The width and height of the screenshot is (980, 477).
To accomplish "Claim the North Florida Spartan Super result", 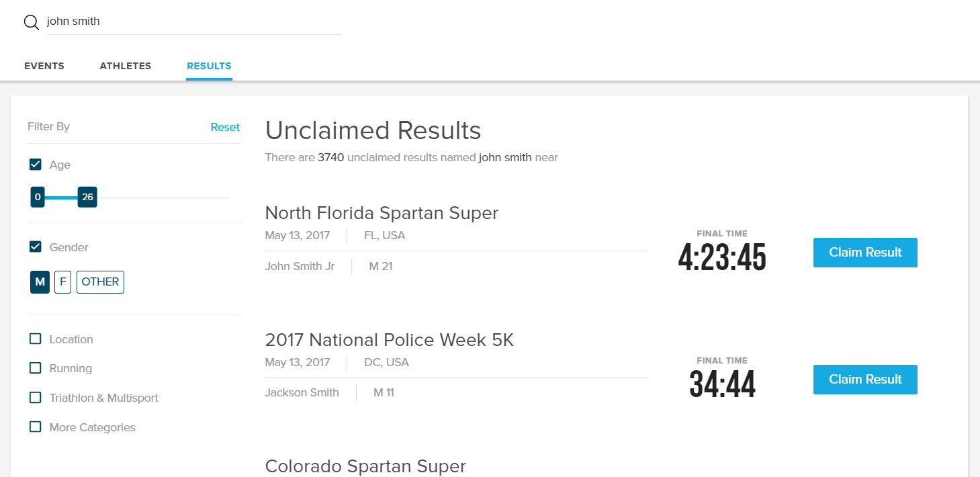I will pos(865,253).
